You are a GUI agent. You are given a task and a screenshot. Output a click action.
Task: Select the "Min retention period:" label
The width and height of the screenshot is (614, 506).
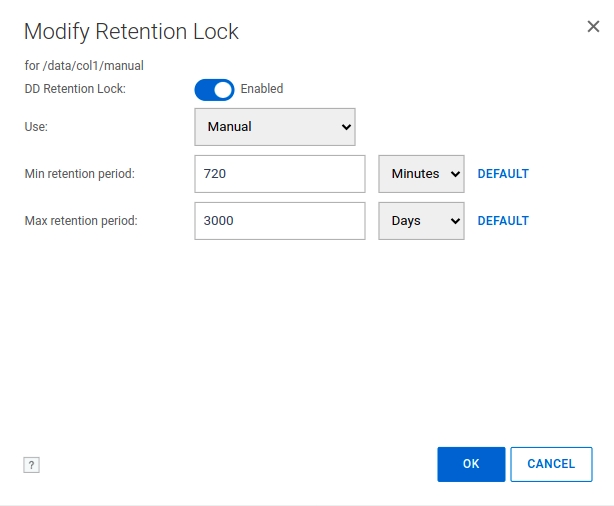(x=79, y=174)
